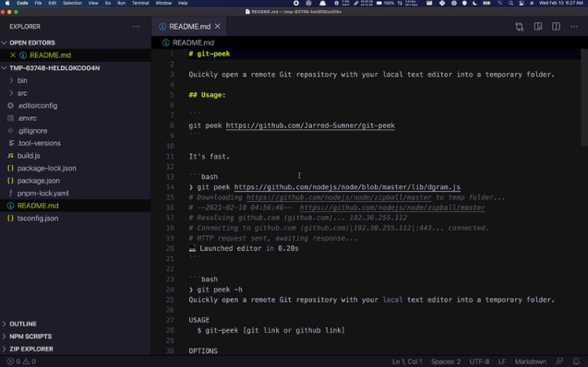Open notifications bell in status bar

point(576,361)
